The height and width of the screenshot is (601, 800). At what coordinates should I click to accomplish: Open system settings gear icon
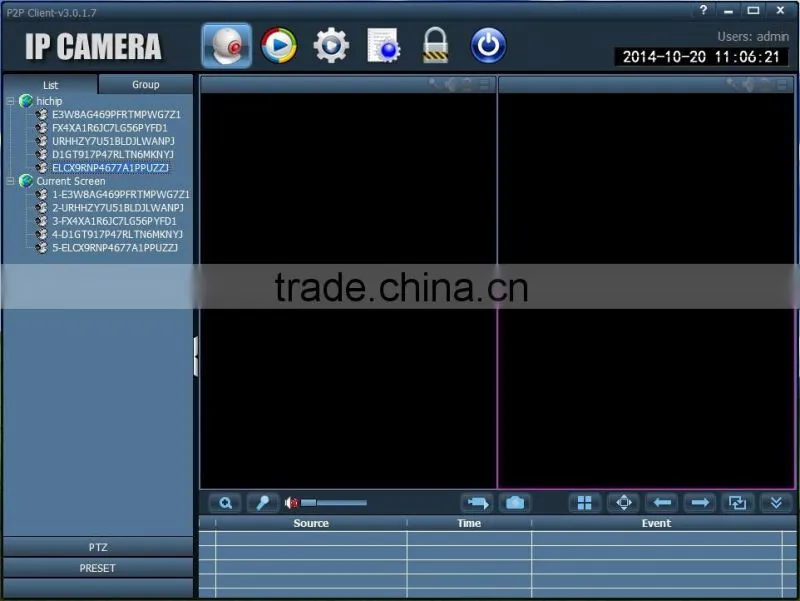331,45
